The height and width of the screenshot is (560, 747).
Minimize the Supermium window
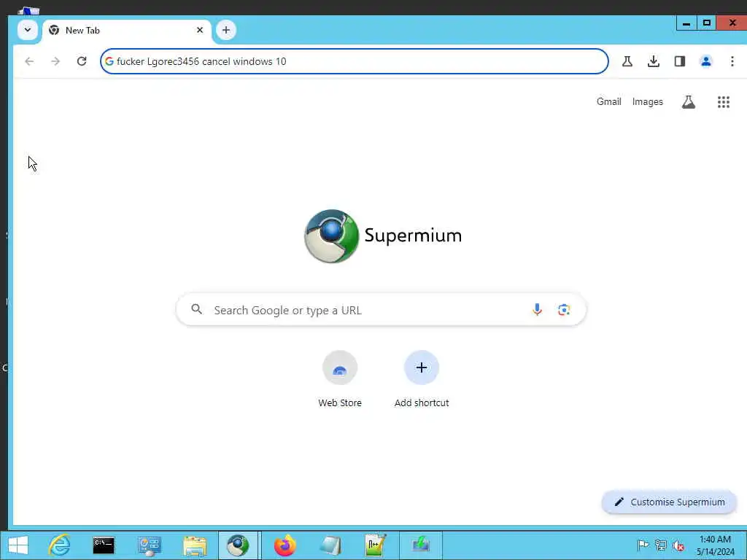686,23
